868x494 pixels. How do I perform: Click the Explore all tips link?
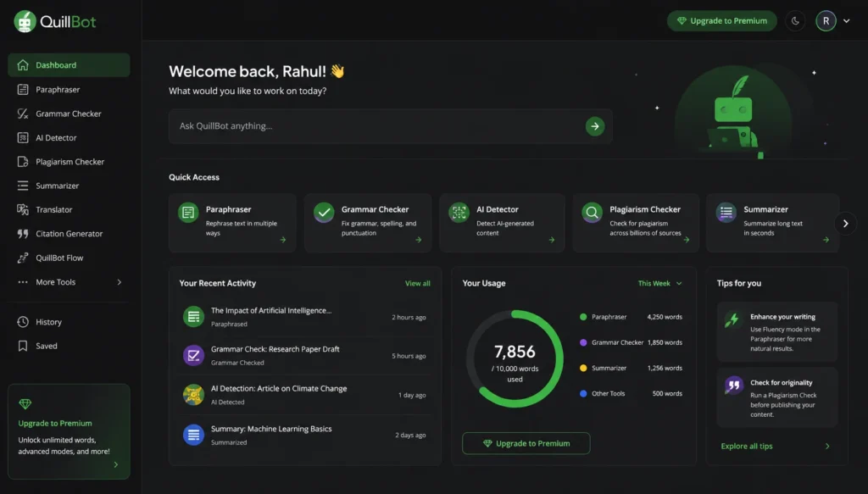pos(747,447)
